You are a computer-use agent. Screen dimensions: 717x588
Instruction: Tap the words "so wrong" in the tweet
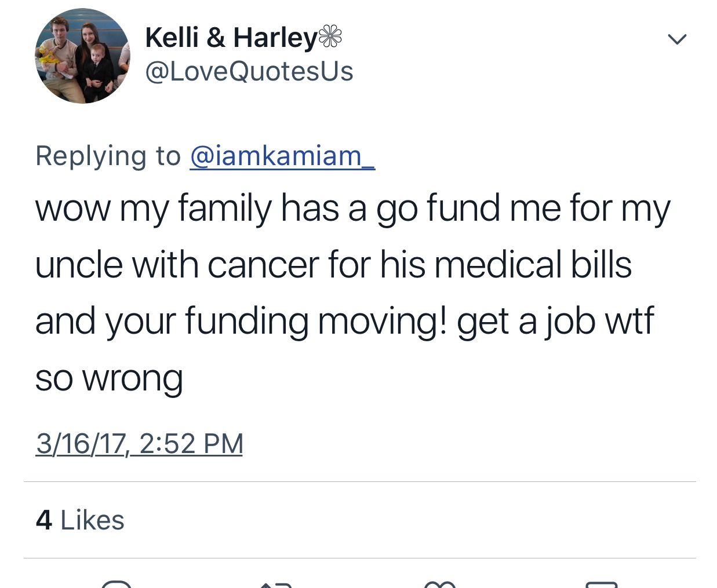pyautogui.click(x=109, y=378)
